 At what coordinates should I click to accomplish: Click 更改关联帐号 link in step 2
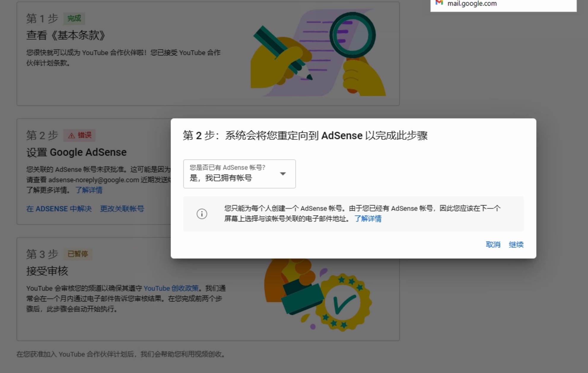122,209
